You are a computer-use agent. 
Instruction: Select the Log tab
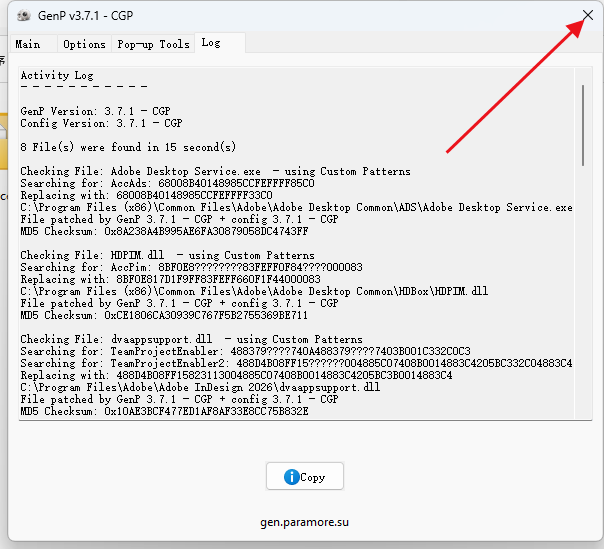tap(220, 42)
